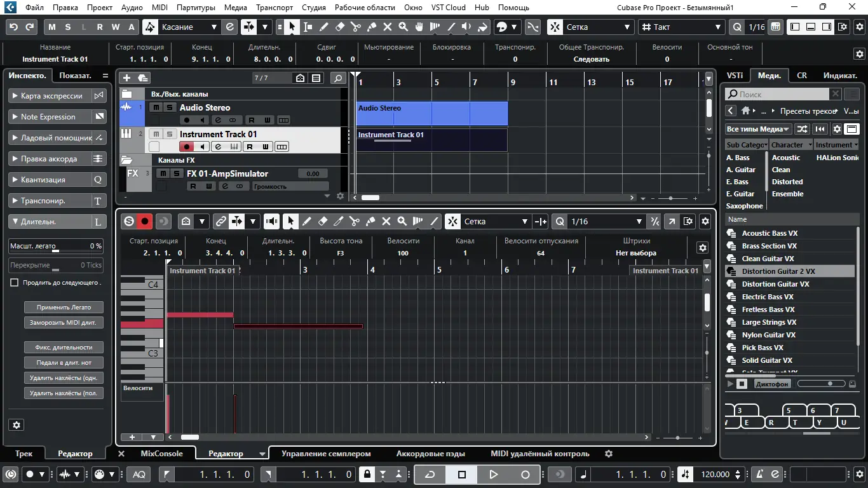This screenshot has height=488, width=868.
Task: Open the Транспорт menu
Action: tap(275, 8)
